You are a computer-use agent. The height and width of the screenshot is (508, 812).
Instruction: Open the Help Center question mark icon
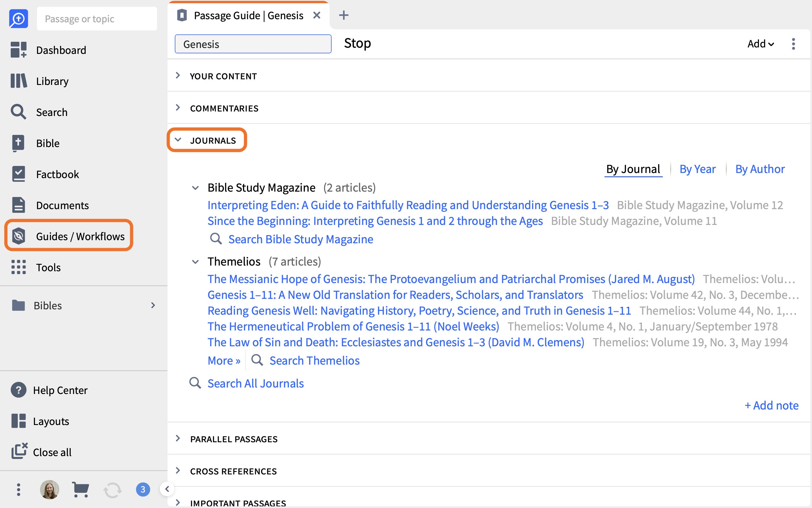pos(18,390)
